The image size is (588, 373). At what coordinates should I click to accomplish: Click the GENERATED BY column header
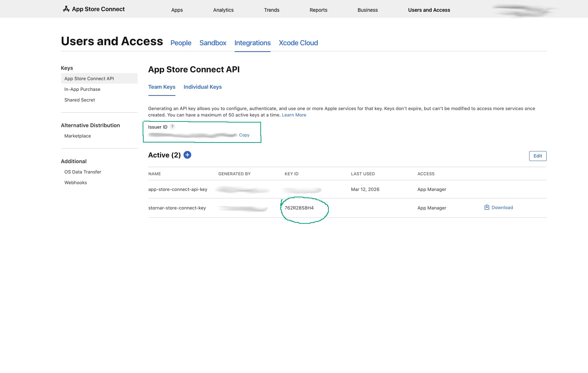pos(234,174)
